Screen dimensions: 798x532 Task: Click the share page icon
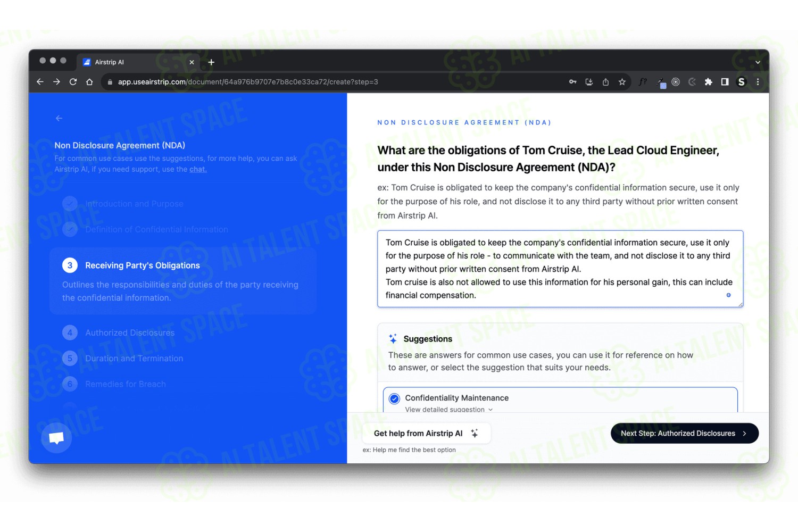pos(605,82)
